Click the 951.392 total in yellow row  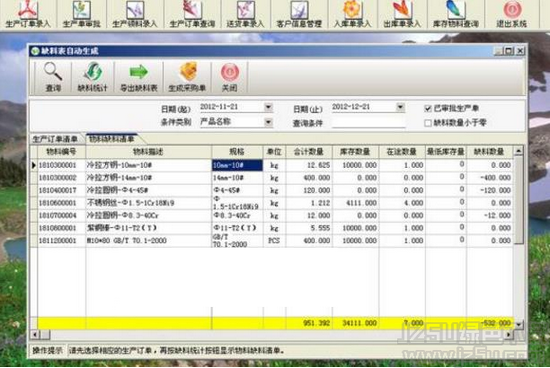pyautogui.click(x=317, y=323)
